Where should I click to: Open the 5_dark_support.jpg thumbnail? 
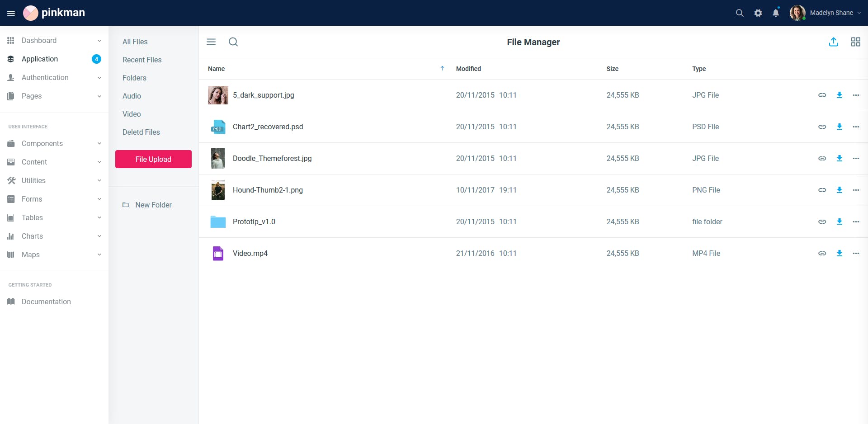(218, 95)
